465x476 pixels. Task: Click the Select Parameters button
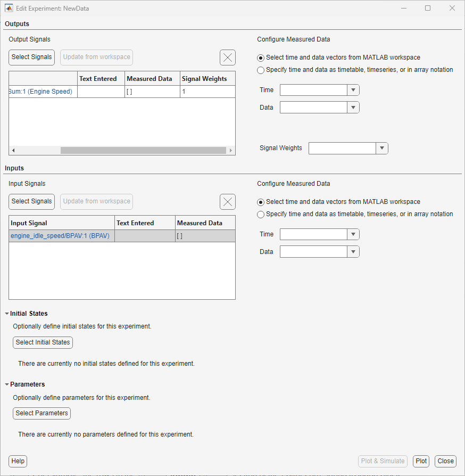tap(41, 413)
